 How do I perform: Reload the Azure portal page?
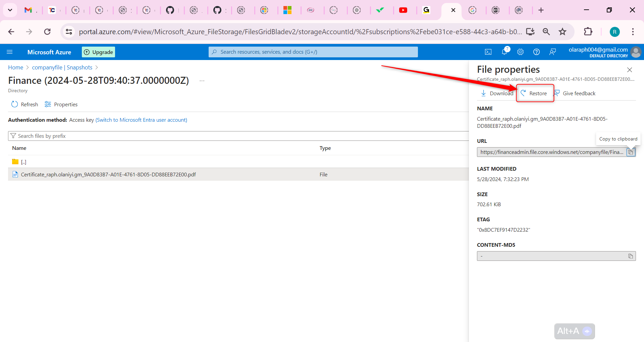(x=47, y=32)
